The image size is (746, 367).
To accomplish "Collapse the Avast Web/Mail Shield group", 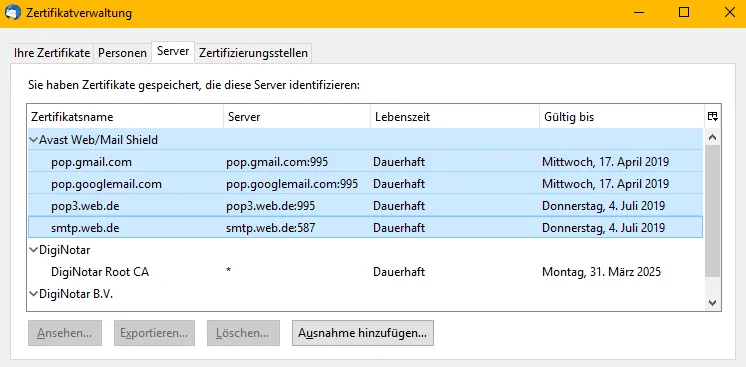I will click(33, 140).
